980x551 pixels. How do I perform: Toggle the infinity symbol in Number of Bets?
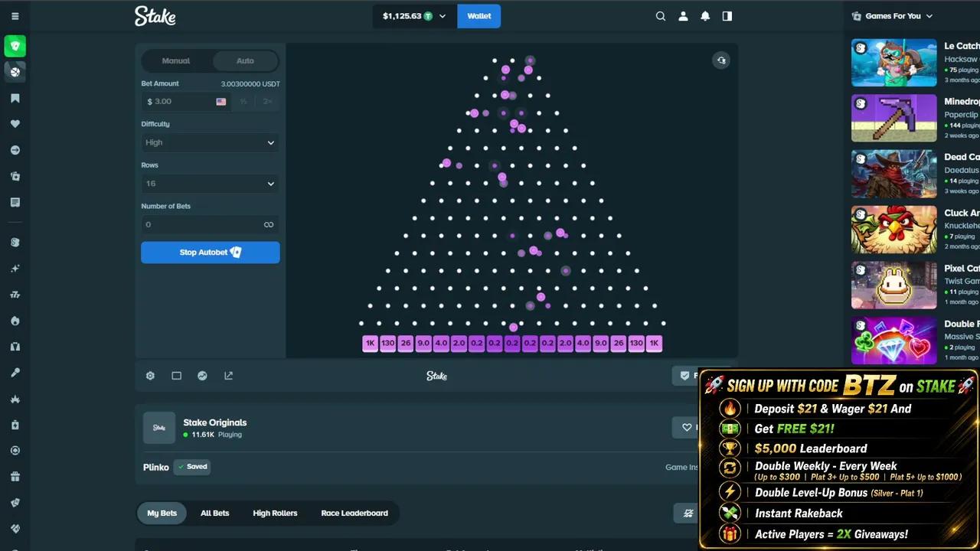(x=269, y=225)
